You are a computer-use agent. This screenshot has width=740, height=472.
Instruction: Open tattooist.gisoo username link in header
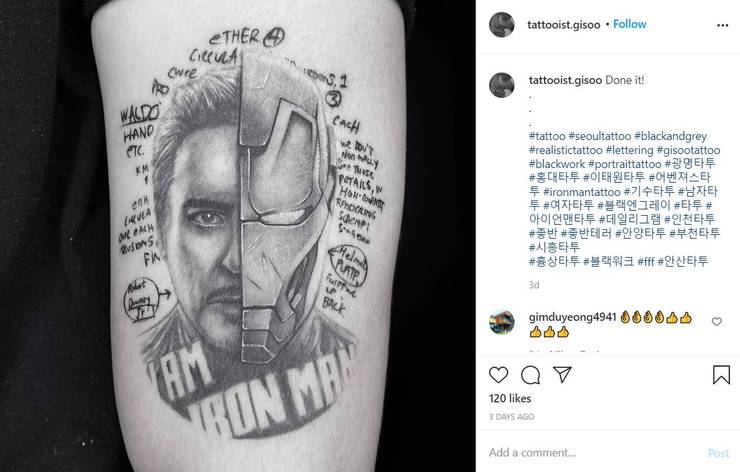563,24
